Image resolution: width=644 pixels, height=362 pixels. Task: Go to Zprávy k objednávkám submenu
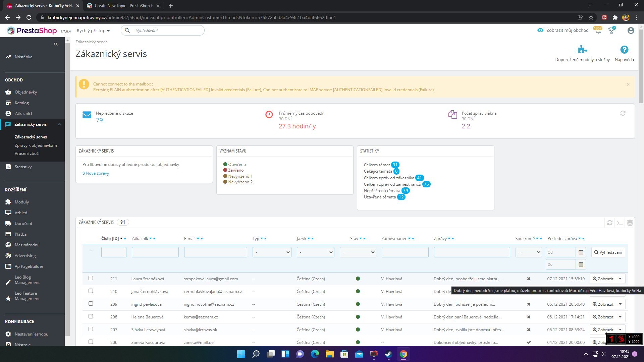(x=36, y=145)
